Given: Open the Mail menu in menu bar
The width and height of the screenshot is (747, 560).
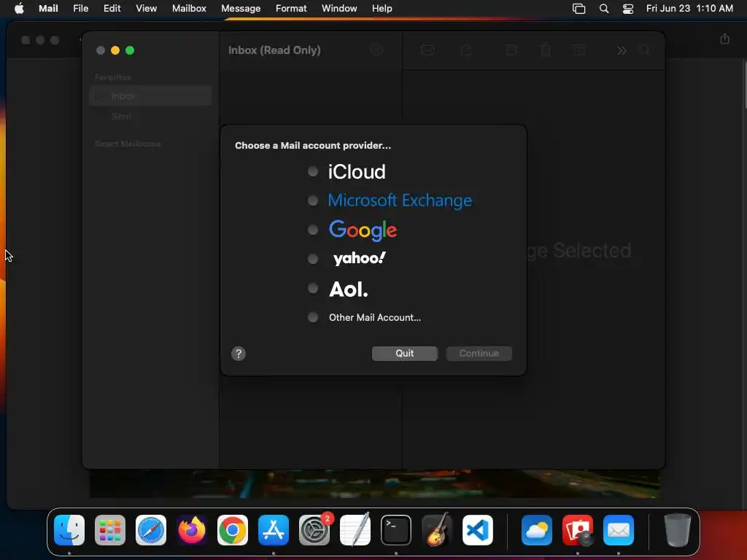Looking at the screenshot, I should (x=48, y=8).
